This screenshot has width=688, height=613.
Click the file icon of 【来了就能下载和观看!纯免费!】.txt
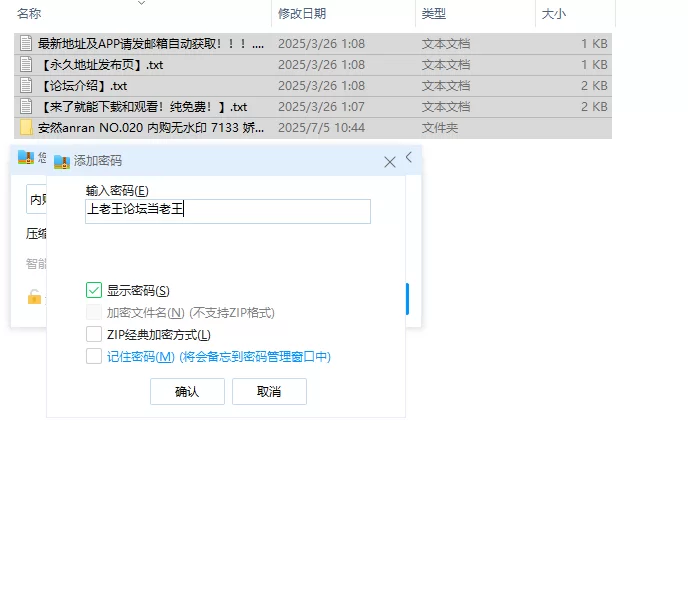26,107
